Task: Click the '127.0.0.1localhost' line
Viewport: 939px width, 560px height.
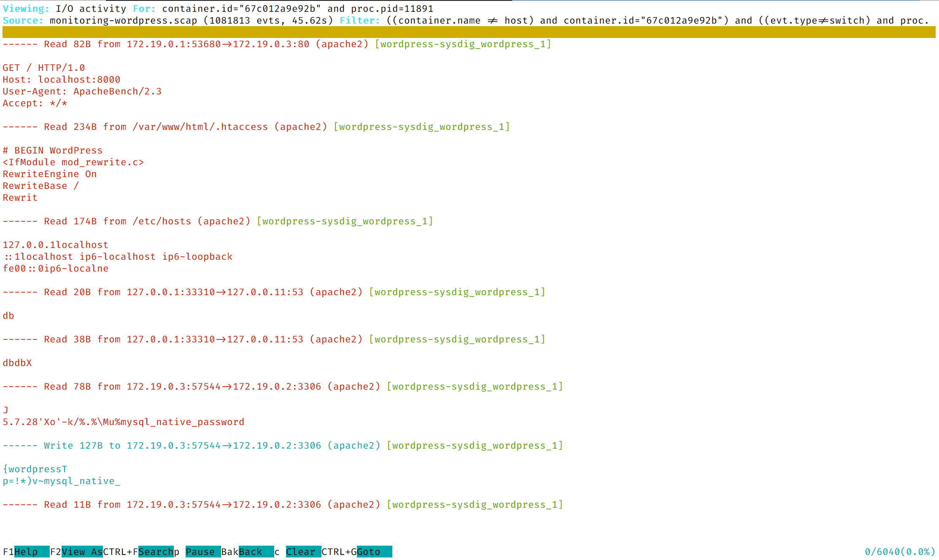Action: pyautogui.click(x=56, y=245)
